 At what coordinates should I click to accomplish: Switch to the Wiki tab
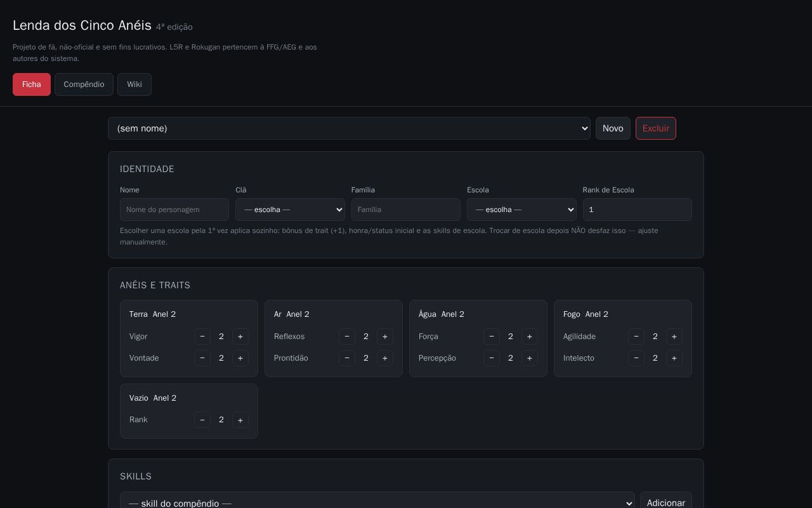(x=134, y=84)
